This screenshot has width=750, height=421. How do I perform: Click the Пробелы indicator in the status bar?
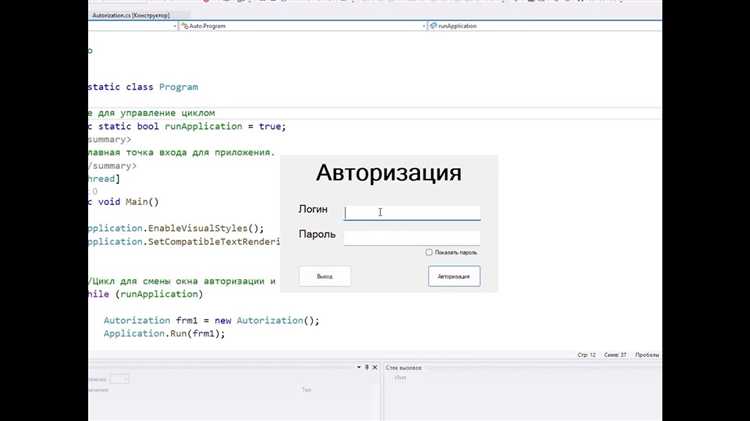pos(646,355)
